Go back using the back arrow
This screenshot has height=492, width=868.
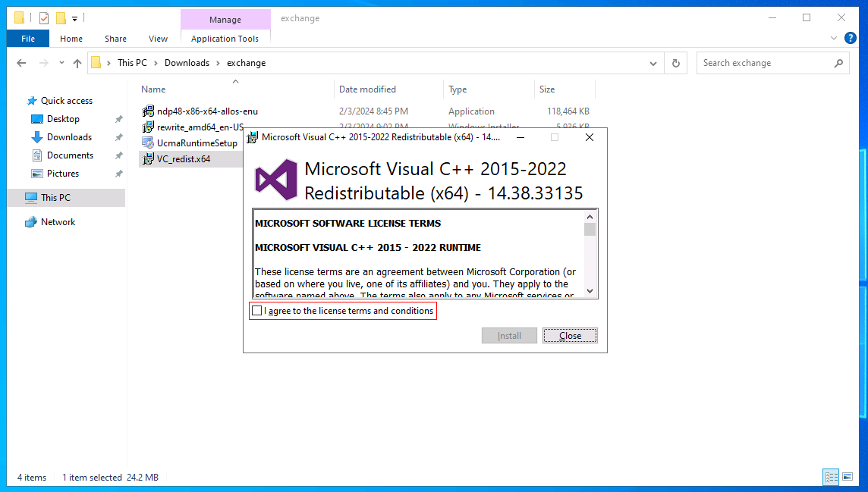21,63
